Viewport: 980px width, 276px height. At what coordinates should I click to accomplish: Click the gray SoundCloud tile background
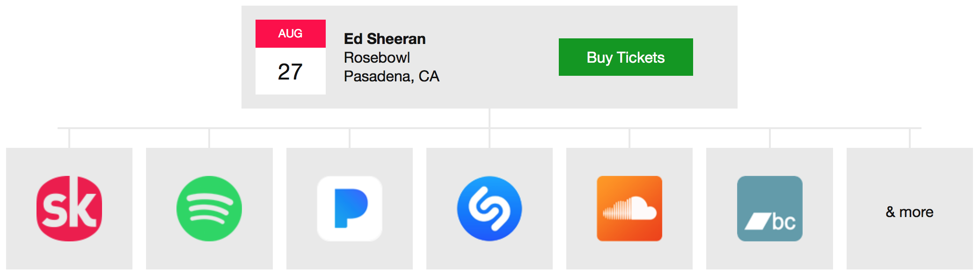(x=629, y=255)
